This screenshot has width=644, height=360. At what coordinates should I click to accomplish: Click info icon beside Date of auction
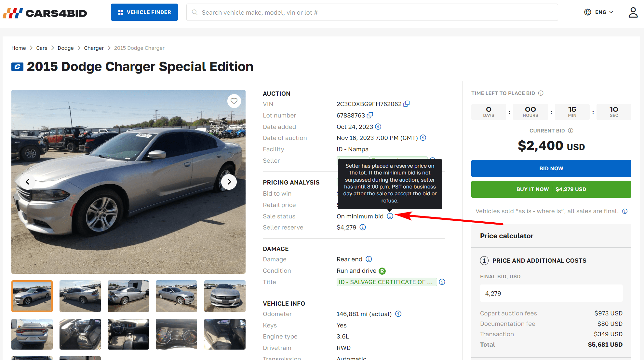tap(423, 138)
